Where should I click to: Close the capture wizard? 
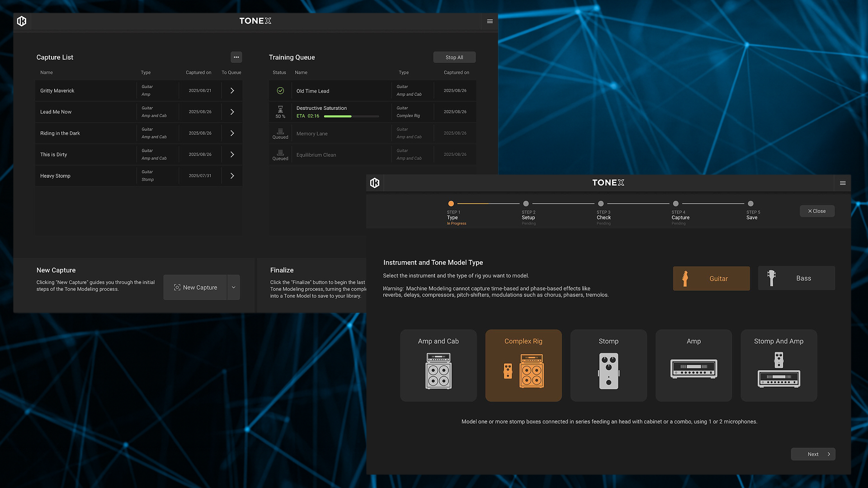817,211
